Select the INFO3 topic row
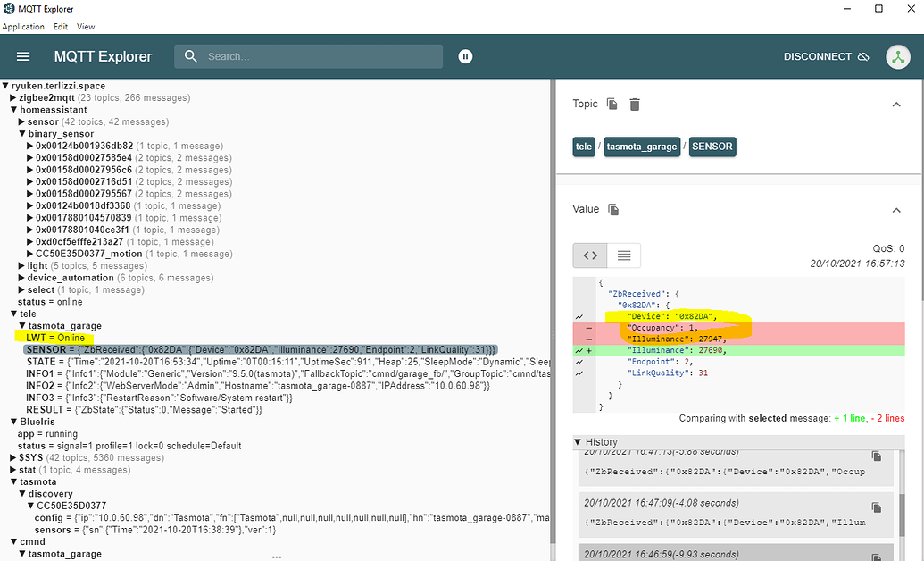 pos(159,398)
